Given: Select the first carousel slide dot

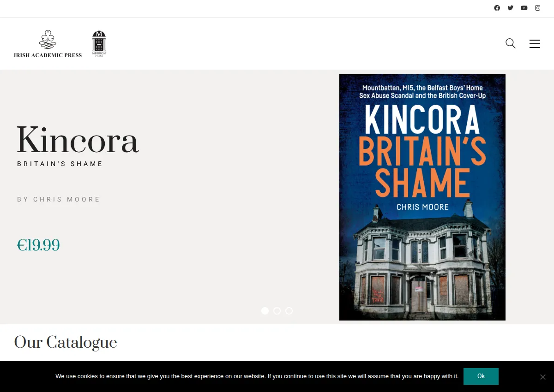Looking at the screenshot, I should 265,311.
